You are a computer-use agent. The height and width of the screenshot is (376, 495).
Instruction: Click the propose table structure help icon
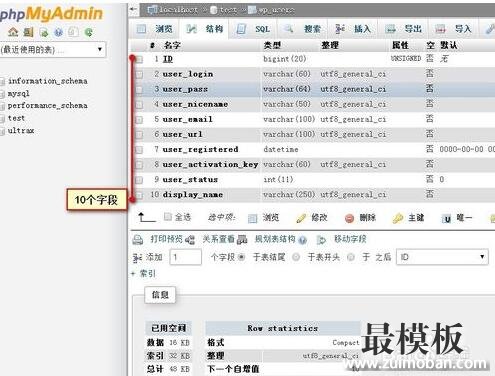pos(303,240)
